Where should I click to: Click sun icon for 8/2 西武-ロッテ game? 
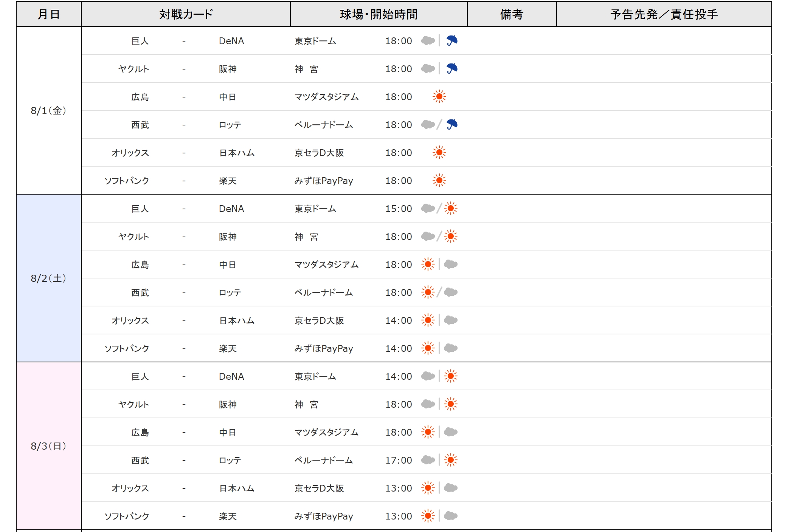point(428,292)
